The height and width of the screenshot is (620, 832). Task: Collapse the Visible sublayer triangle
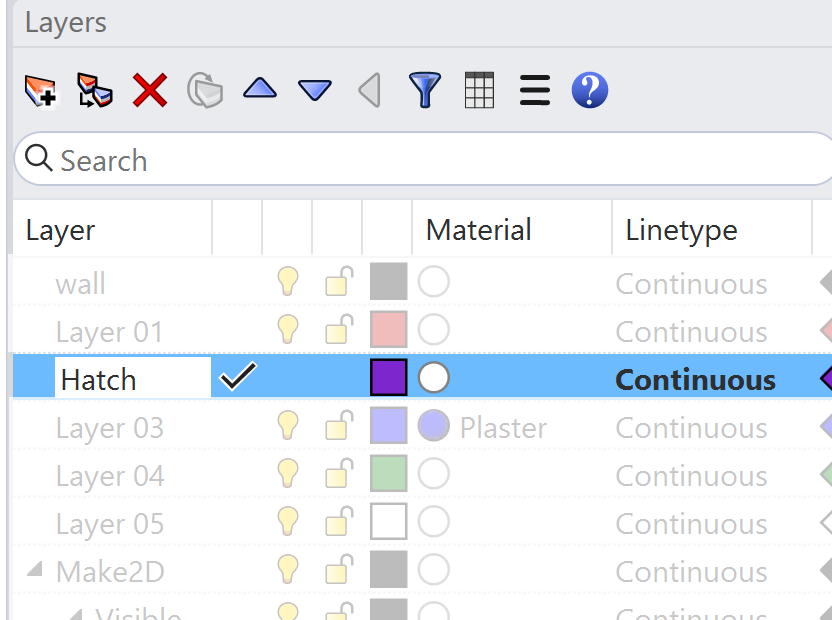[x=76, y=613]
